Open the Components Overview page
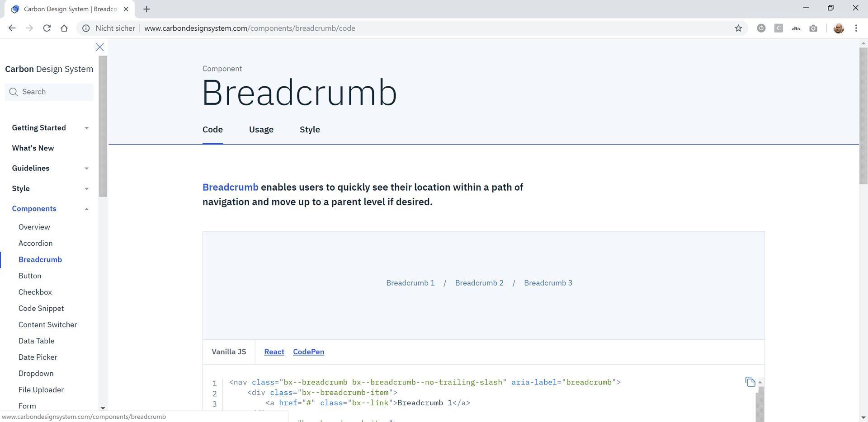This screenshot has width=868, height=422. [x=34, y=227]
